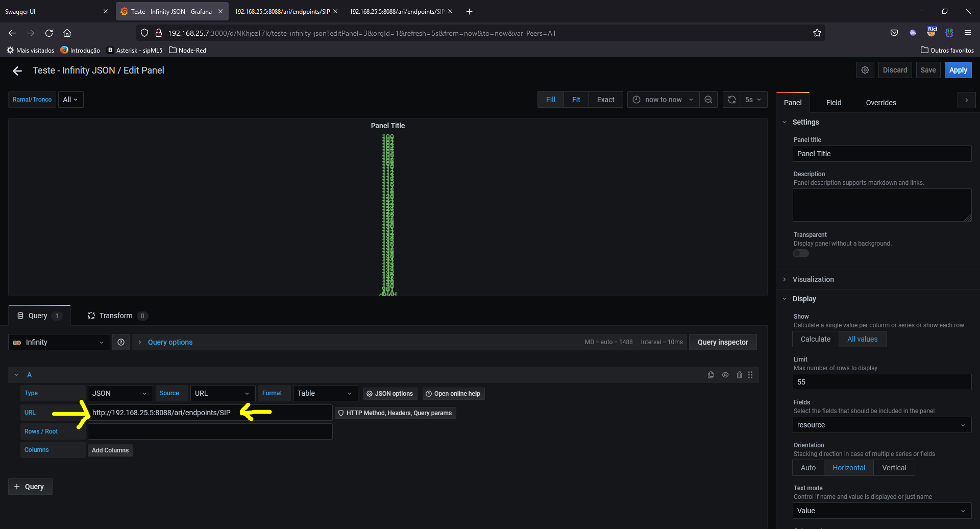Delete query A with the trash icon
The width and height of the screenshot is (980, 529).
740,374
